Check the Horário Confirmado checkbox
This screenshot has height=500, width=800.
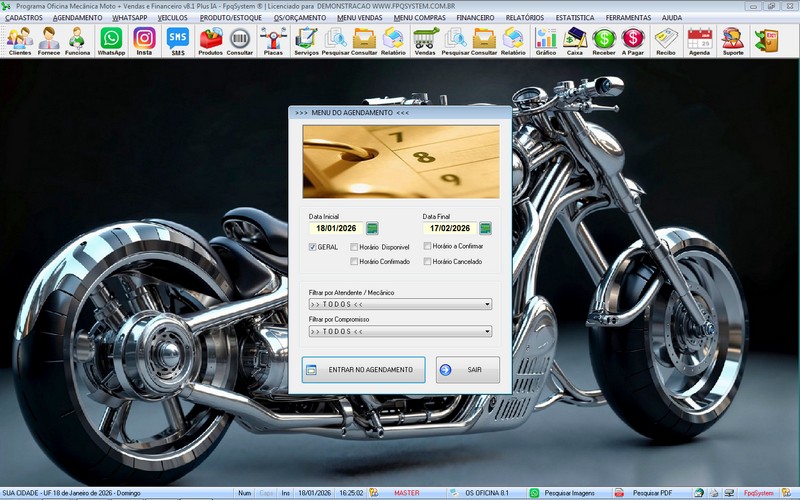354,261
